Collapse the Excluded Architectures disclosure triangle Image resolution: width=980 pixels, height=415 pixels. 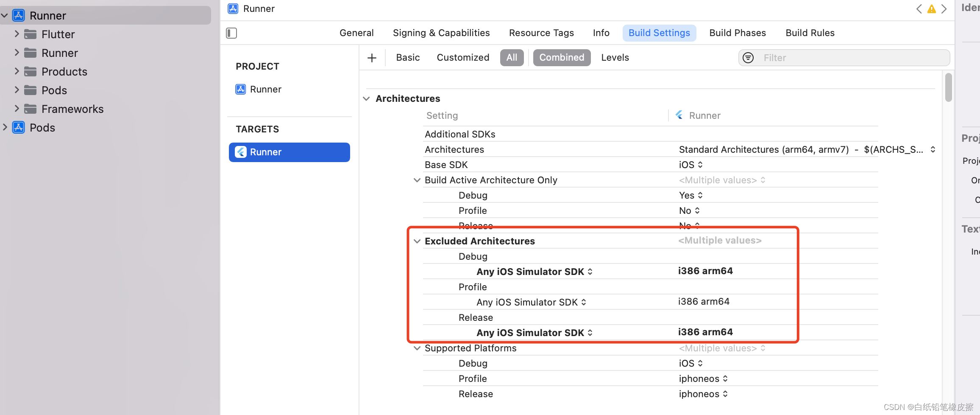417,241
